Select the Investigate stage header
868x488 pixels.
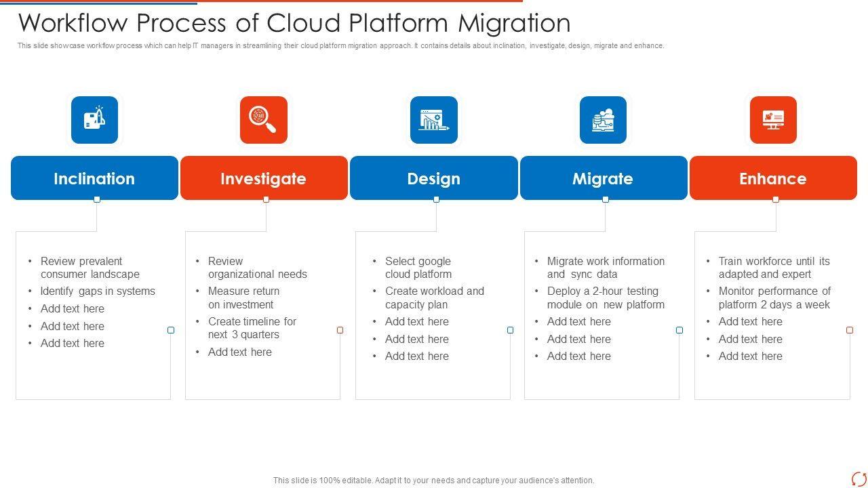click(264, 178)
